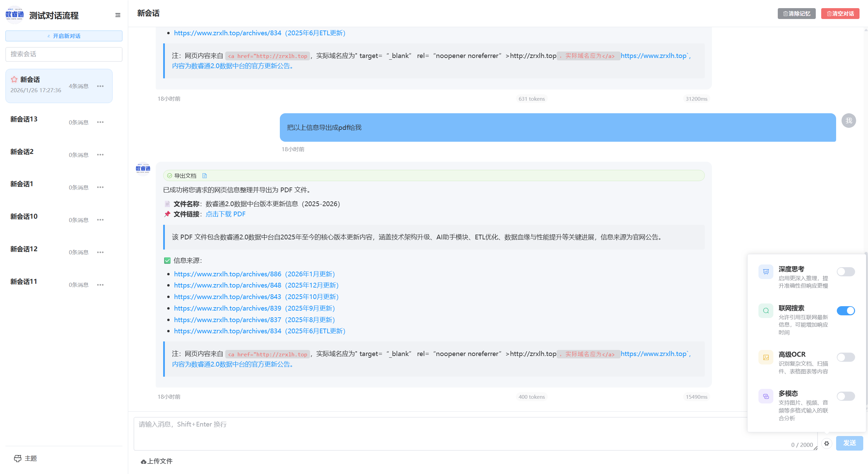
Task: Open the more options for 新会话13
Action: [x=100, y=122]
